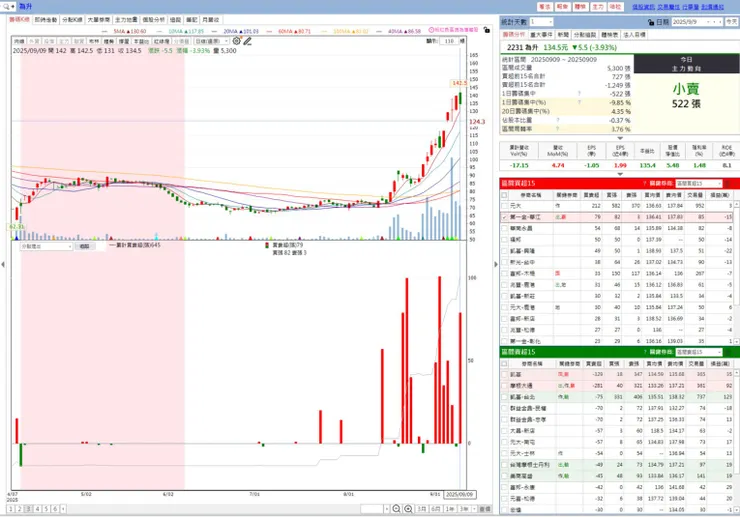Click the 2025/09/09 date marker on axis
Viewport: 740px width, 517px height.
[459, 494]
